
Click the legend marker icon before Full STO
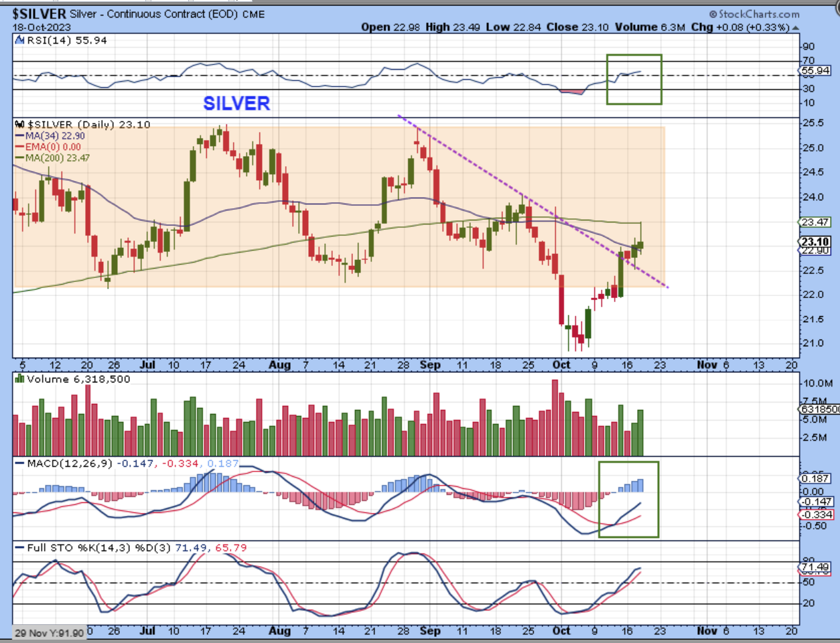(x=19, y=548)
